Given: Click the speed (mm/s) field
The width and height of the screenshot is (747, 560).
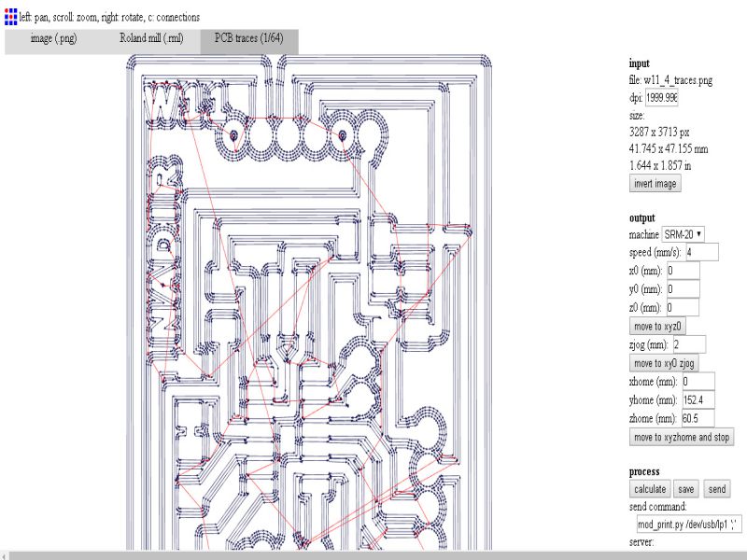Looking at the screenshot, I should click(702, 252).
